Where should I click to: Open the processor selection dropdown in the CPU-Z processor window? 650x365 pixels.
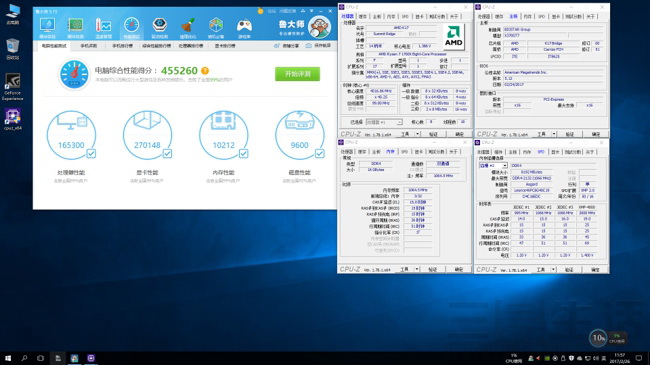coord(384,122)
